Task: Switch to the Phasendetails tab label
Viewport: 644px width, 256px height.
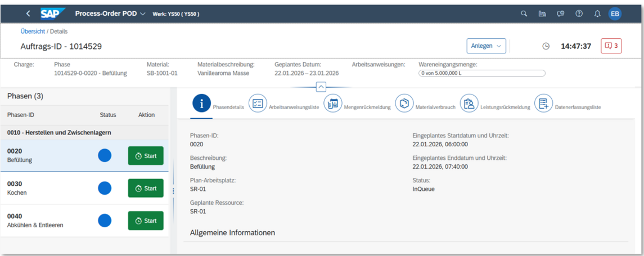Action: (x=228, y=107)
